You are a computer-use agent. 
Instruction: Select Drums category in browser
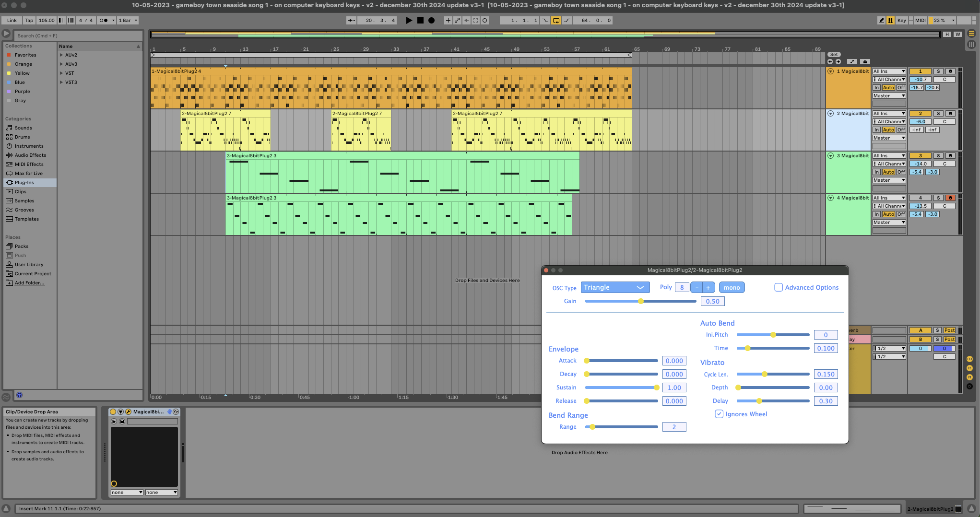click(x=22, y=137)
